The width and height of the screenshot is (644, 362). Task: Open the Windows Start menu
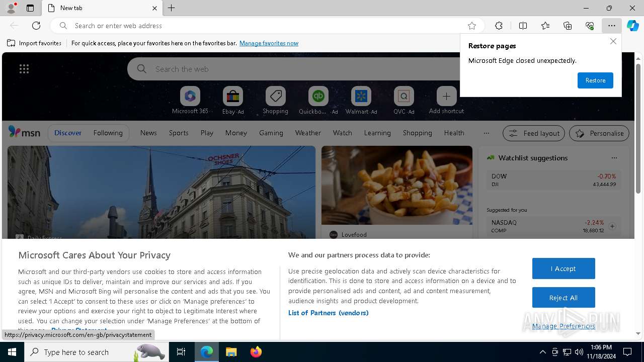click(x=12, y=352)
